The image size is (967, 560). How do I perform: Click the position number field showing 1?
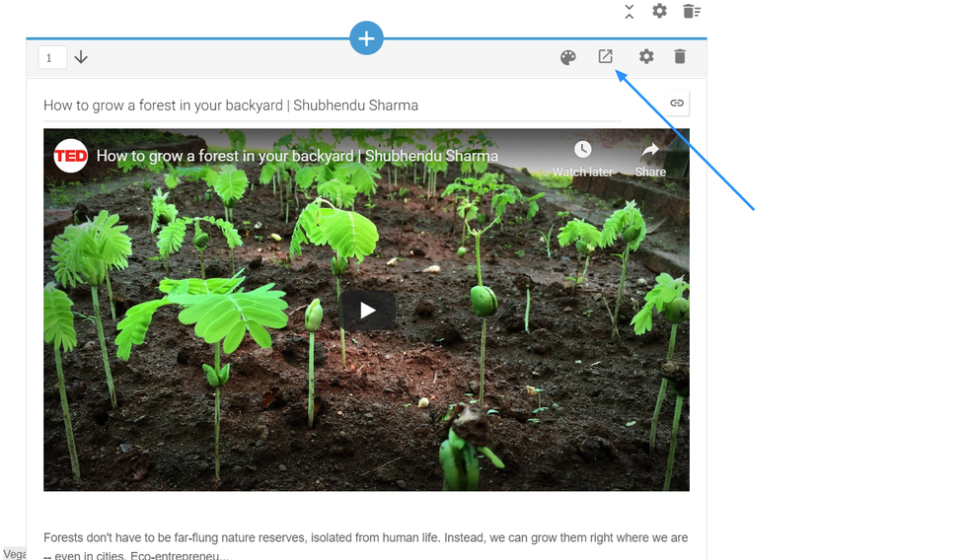pyautogui.click(x=52, y=58)
